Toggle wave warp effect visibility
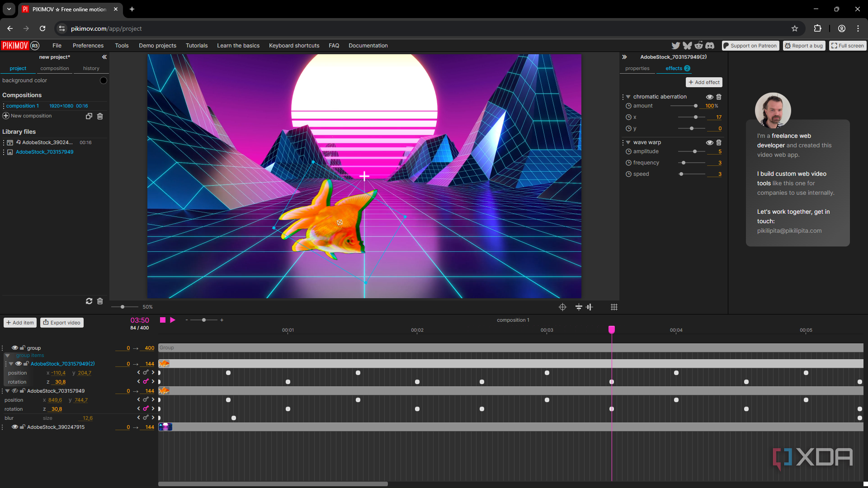Screen dimensions: 868x488 pos(710,142)
